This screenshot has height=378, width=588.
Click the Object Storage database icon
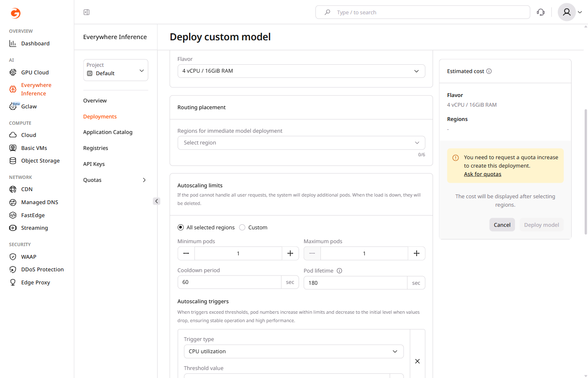[13, 160]
